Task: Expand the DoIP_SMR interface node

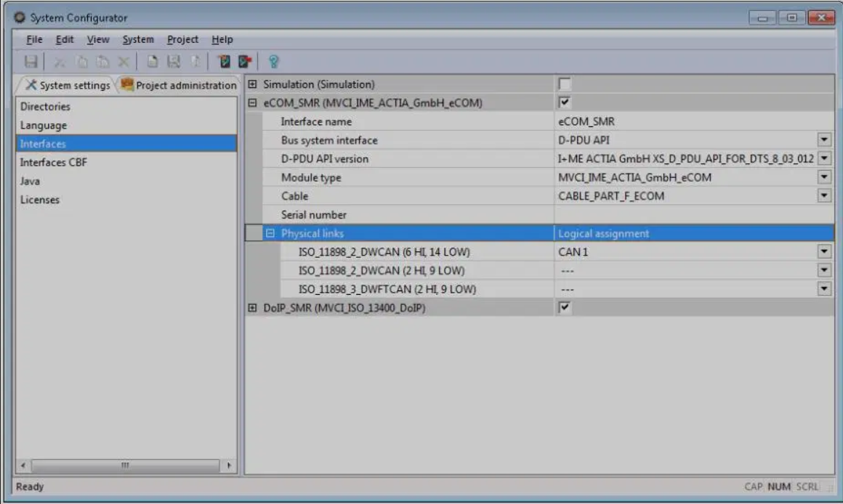Action: coord(252,308)
